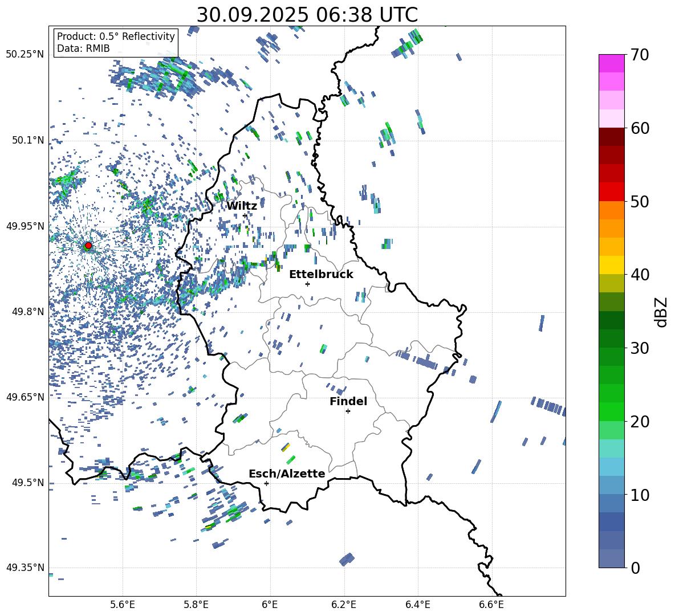The image size is (675, 616).
Task: Click the Ettelbruck station cross marker
Action: (x=307, y=284)
